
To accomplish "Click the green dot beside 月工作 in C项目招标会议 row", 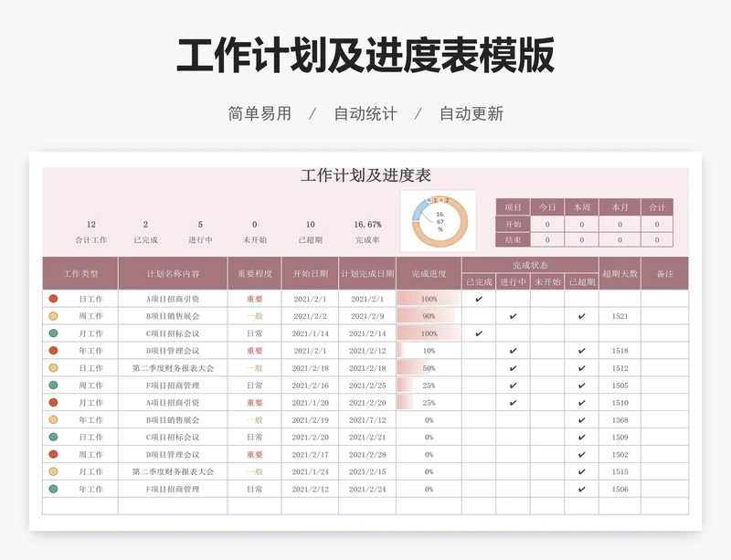I will click(x=53, y=333).
